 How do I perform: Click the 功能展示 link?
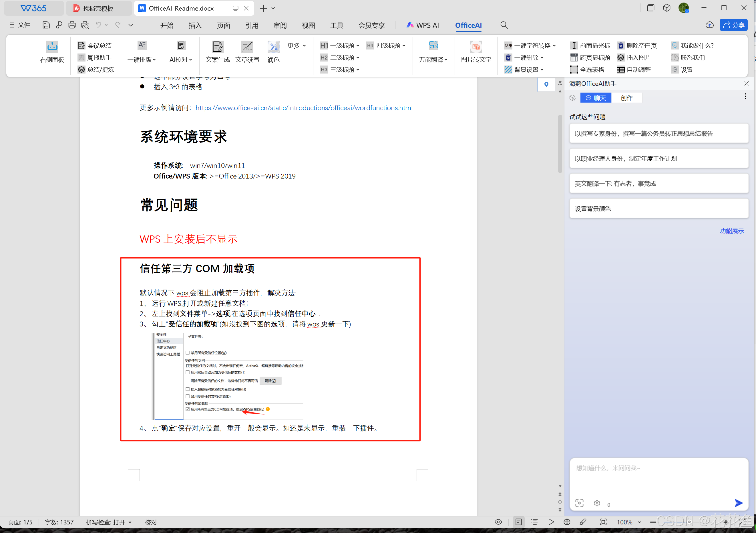[732, 231]
